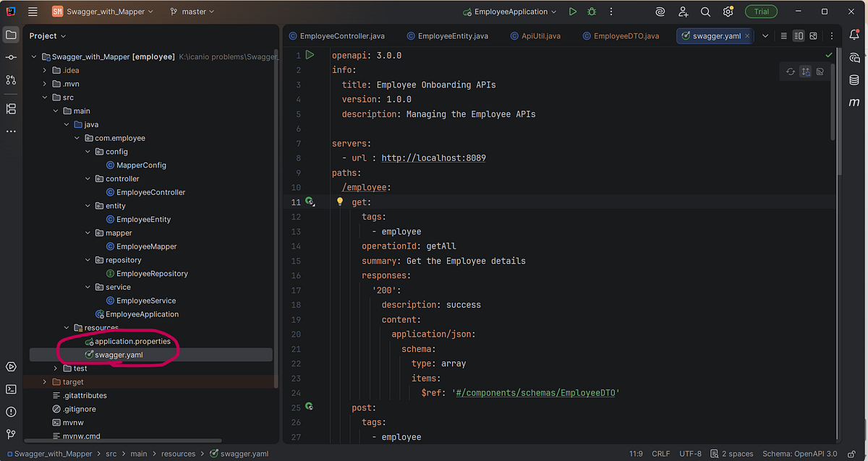
Task: Expand the target folder
Action: [x=45, y=382]
